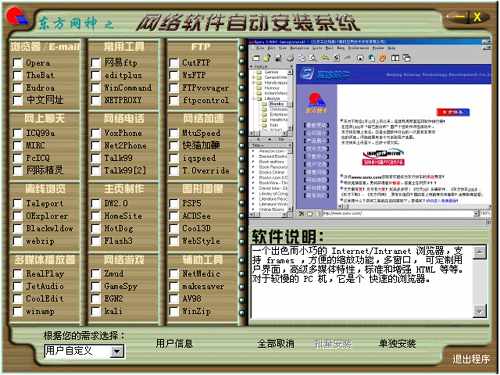The image size is (500, 375).
Task: Select the WinZip checkbox
Action: 174,311
